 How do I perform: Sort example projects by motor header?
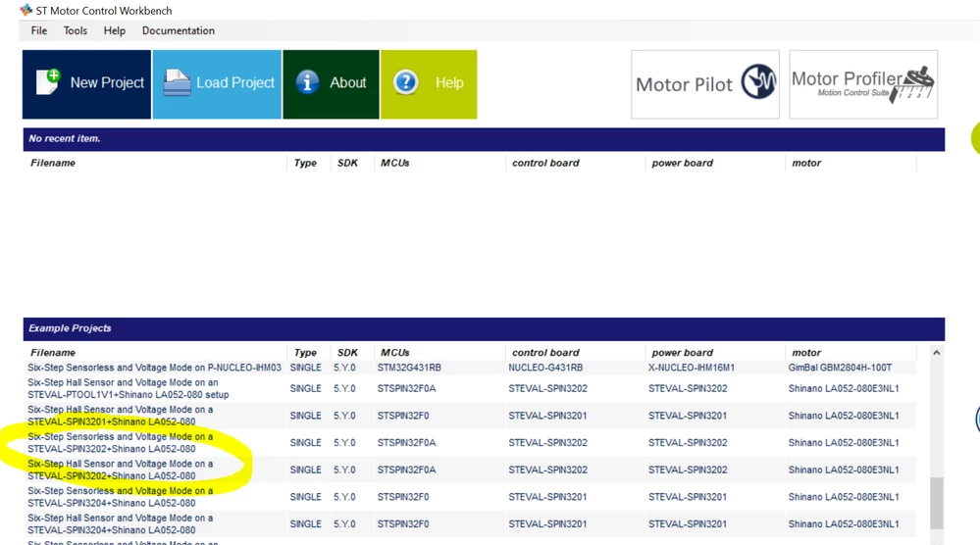[806, 353]
